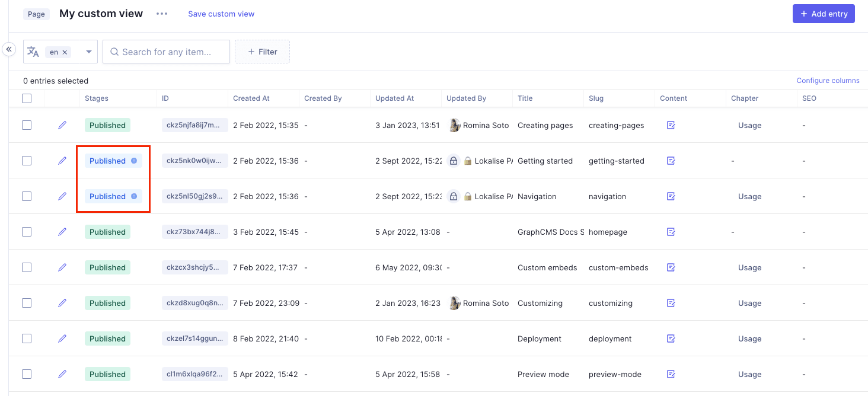The height and width of the screenshot is (396, 868).
Task: Open Configure columns settings
Action: click(828, 81)
